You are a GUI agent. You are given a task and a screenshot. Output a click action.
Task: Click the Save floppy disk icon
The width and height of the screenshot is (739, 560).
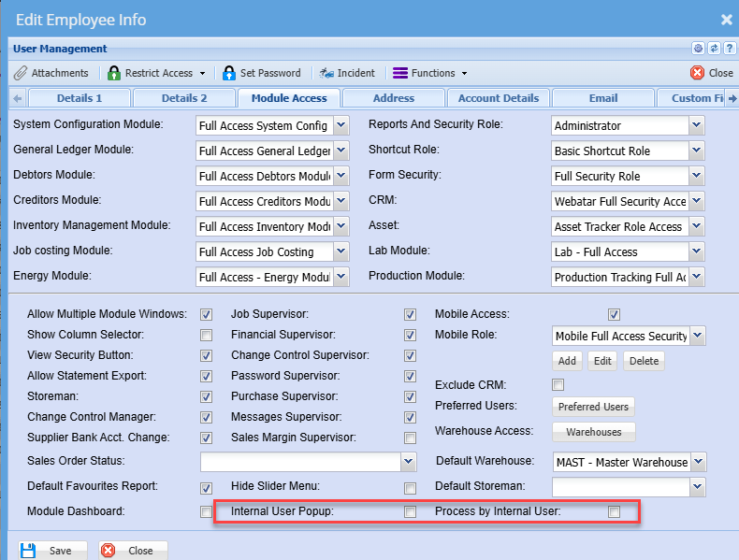[x=28, y=551]
